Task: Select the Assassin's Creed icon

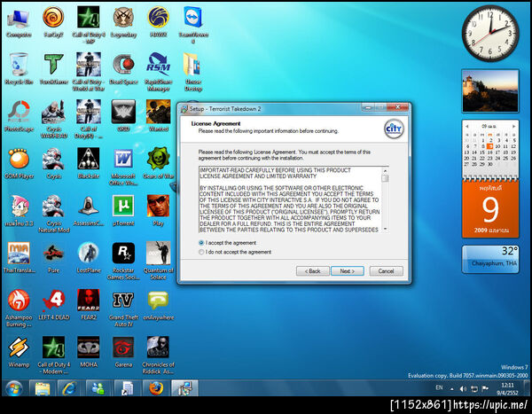Action: [x=88, y=211]
